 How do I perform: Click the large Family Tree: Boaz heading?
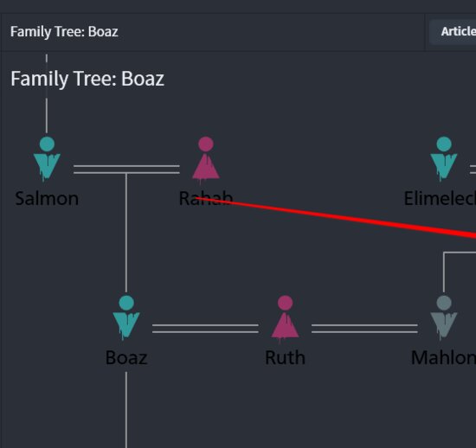coord(87,79)
